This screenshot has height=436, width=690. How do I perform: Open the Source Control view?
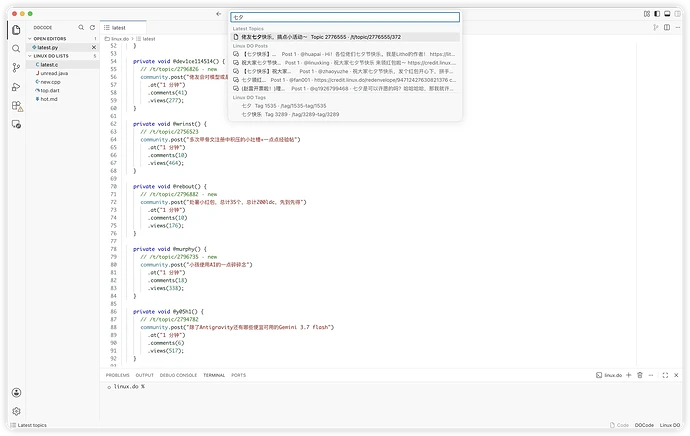coord(16,67)
